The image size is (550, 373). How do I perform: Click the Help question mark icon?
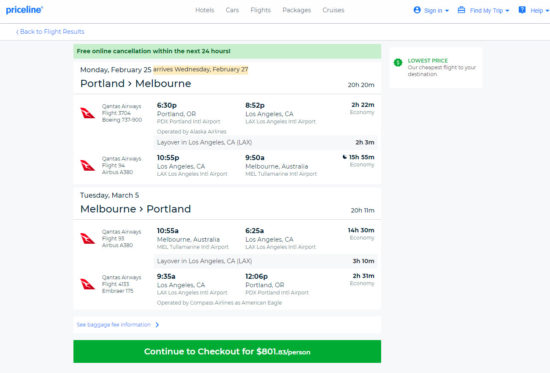click(x=522, y=10)
